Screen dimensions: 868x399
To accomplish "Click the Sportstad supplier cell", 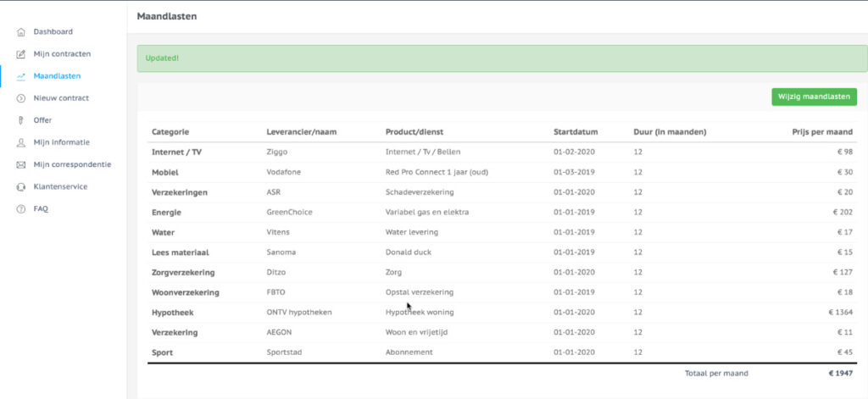I will click(x=284, y=352).
